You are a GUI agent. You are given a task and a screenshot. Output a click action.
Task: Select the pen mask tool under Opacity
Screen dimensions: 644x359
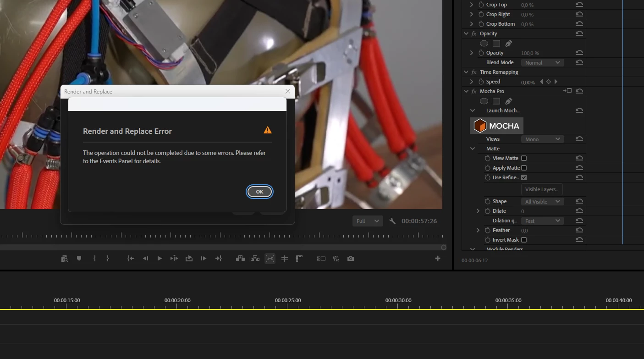[x=508, y=44]
